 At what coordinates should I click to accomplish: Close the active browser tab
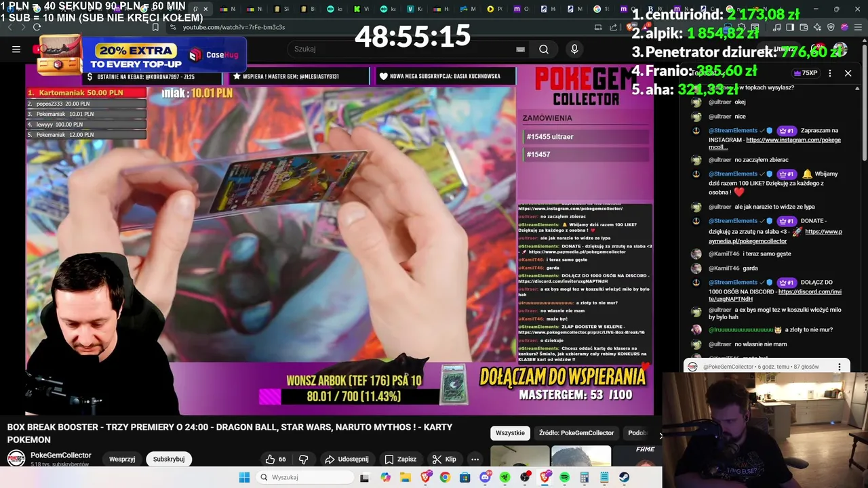click(205, 9)
